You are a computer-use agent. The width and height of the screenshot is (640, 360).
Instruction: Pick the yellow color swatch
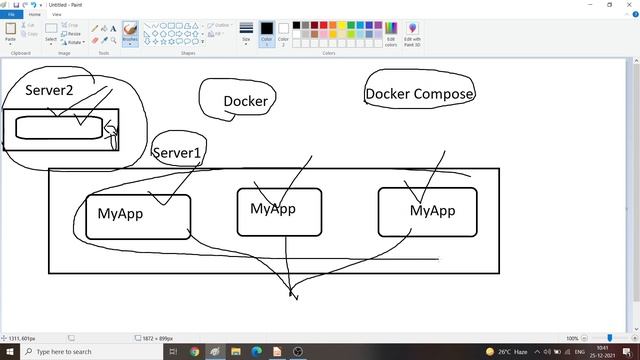click(342, 25)
